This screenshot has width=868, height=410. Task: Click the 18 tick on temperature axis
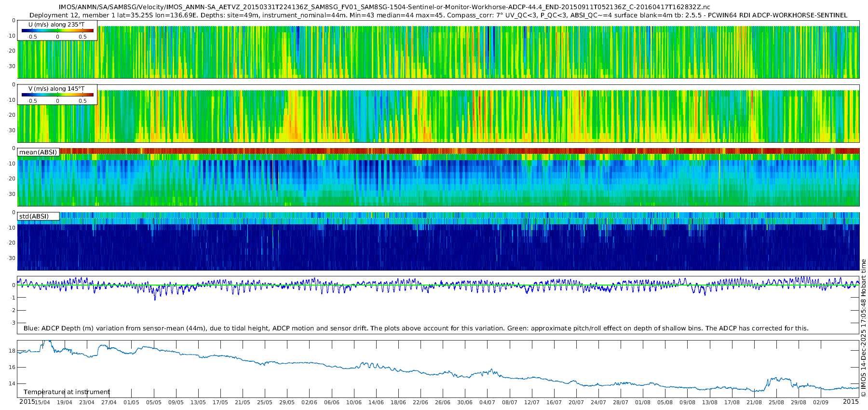tap(13, 351)
